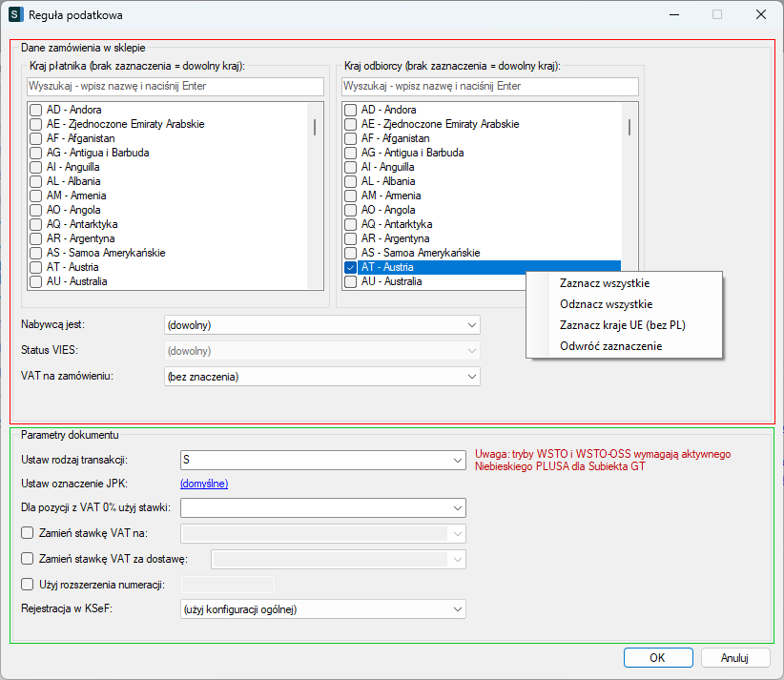This screenshot has height=680, width=784.
Task: Check AU - Australia in recipient country list
Action: pyautogui.click(x=350, y=282)
